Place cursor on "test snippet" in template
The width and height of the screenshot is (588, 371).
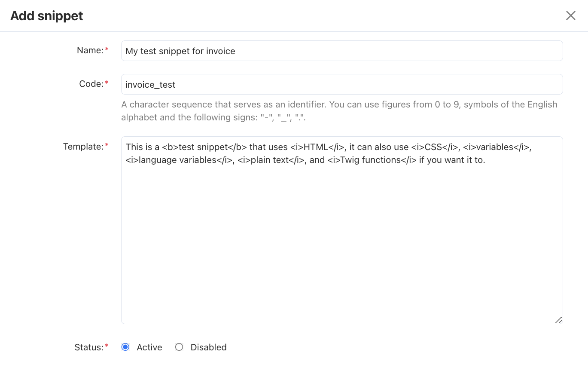coord(203,147)
